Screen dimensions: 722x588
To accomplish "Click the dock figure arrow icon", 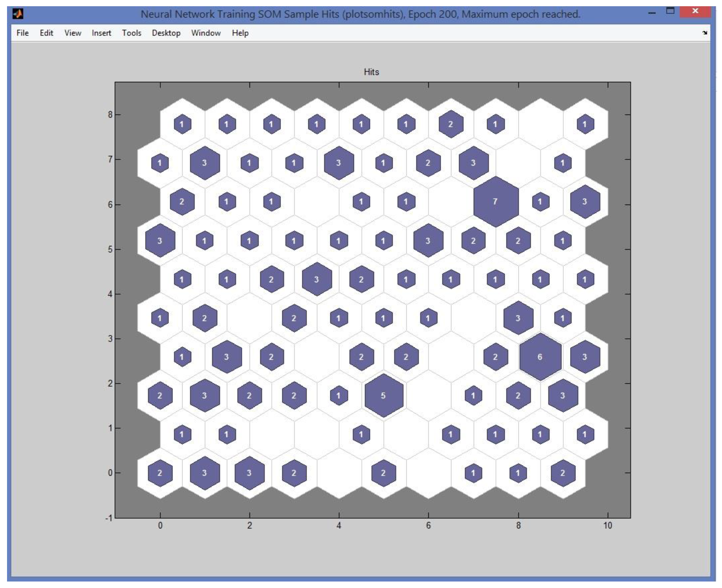I will 705,32.
